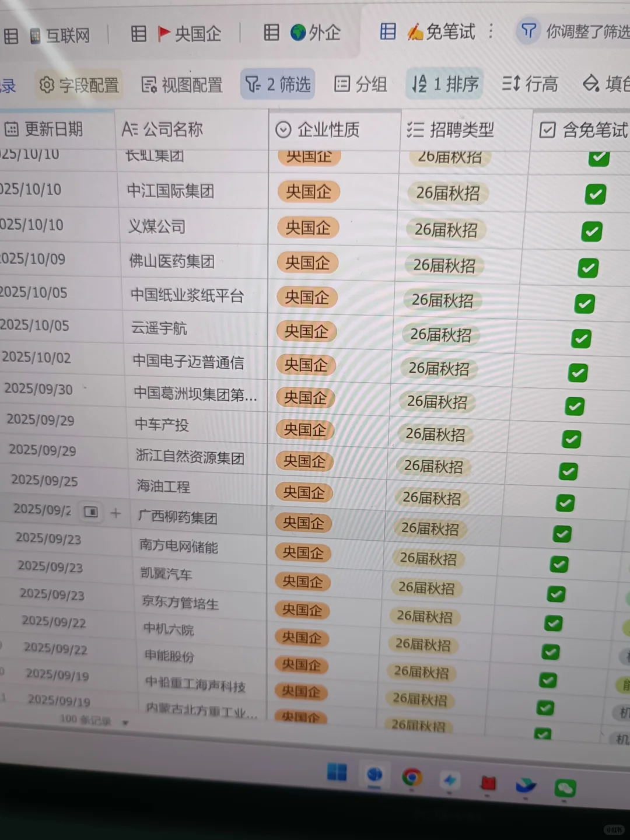Open 视图配置 view settings

pyautogui.click(x=182, y=85)
